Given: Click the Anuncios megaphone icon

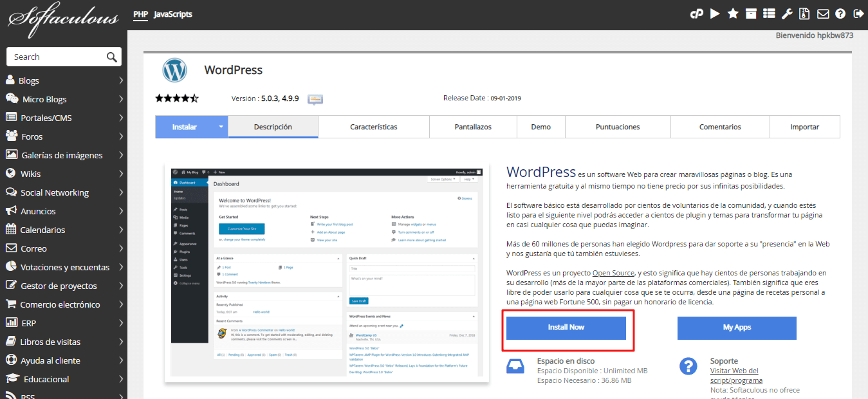Looking at the screenshot, I should coord(11,211).
